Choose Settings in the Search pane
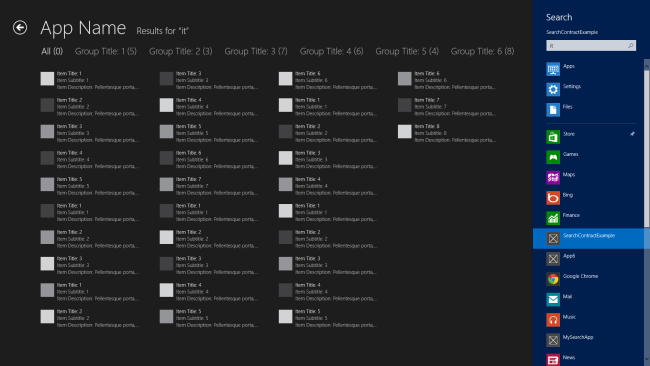Image resolution: width=650 pixels, height=366 pixels. [591, 89]
